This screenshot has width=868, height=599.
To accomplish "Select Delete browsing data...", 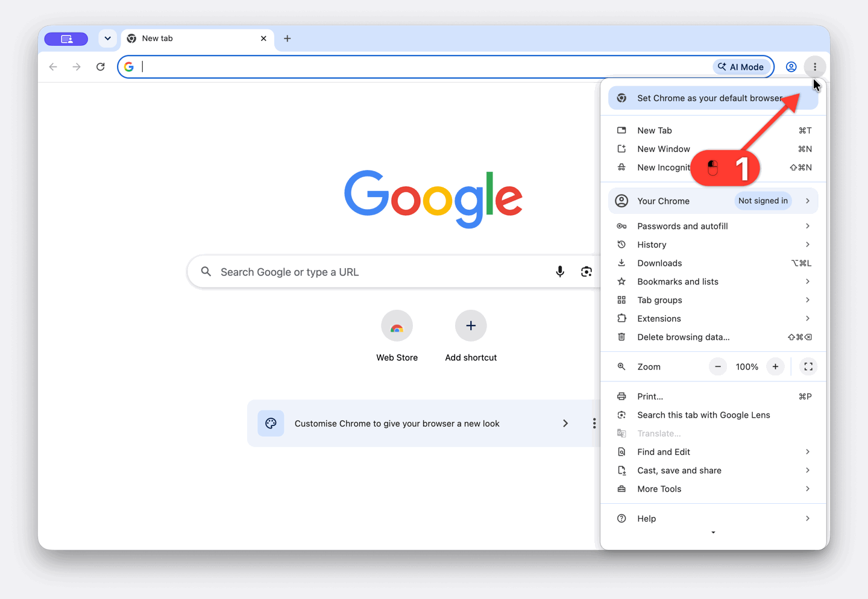I will point(713,337).
